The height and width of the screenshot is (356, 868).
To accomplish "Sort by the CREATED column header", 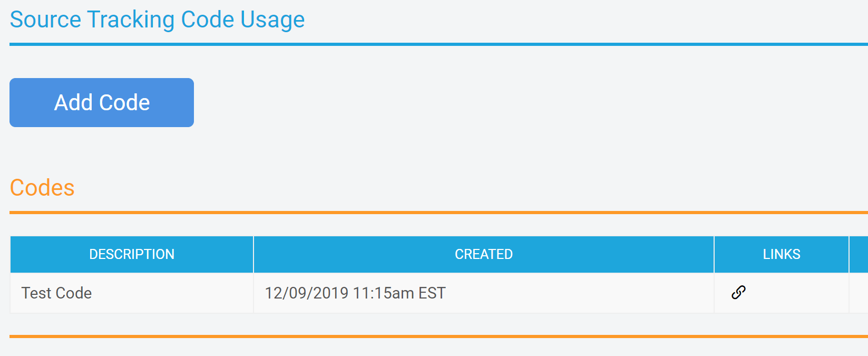I will (483, 254).
